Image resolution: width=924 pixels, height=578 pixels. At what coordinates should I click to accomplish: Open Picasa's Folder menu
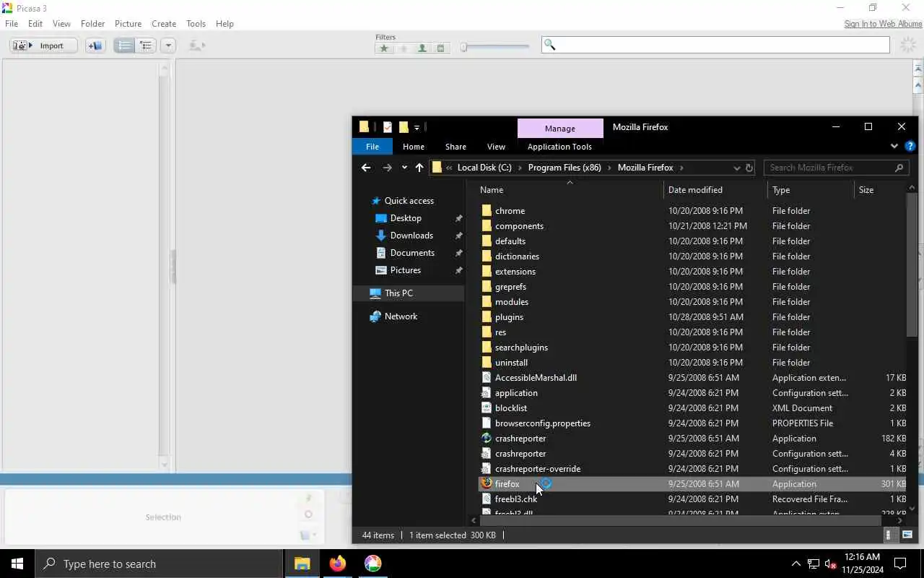[x=92, y=24]
